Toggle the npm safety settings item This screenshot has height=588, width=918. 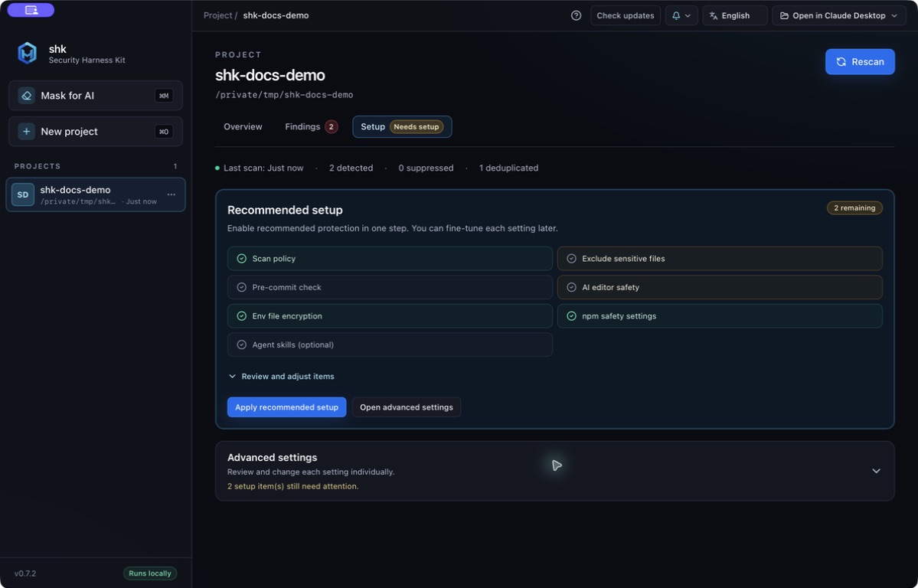pos(720,315)
